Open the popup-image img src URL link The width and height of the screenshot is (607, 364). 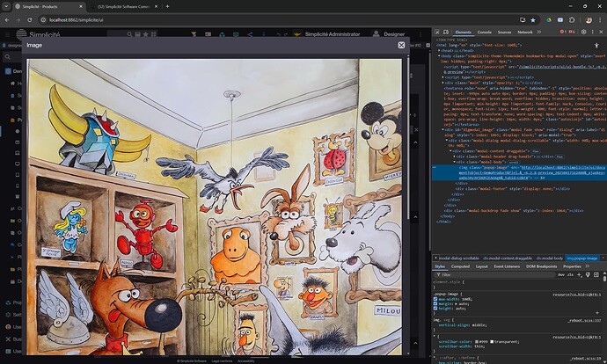(x=531, y=172)
